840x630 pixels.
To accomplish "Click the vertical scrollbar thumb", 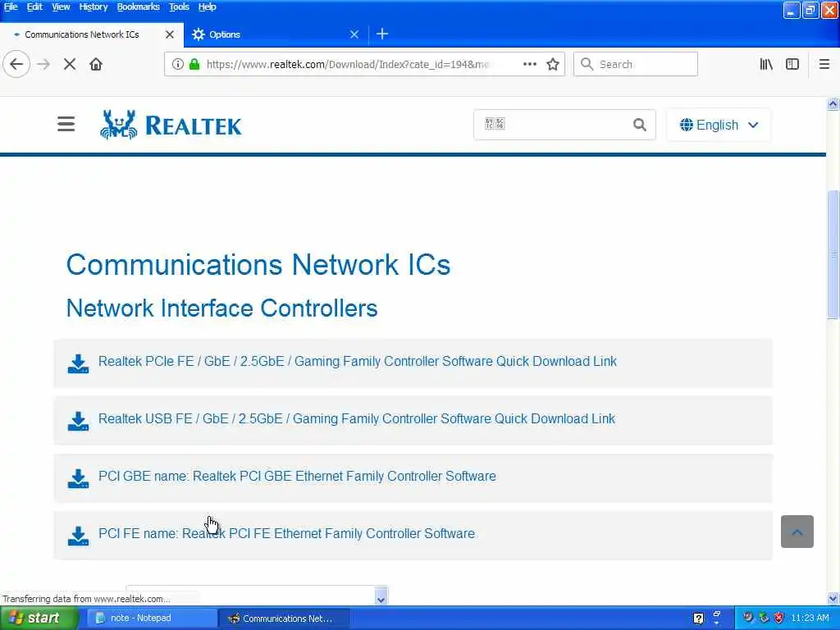I will click(833, 254).
